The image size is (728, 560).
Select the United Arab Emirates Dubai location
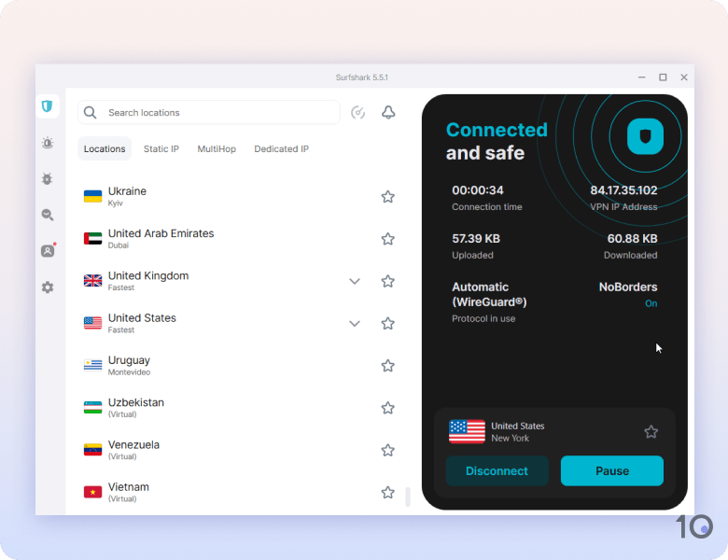tap(239, 239)
